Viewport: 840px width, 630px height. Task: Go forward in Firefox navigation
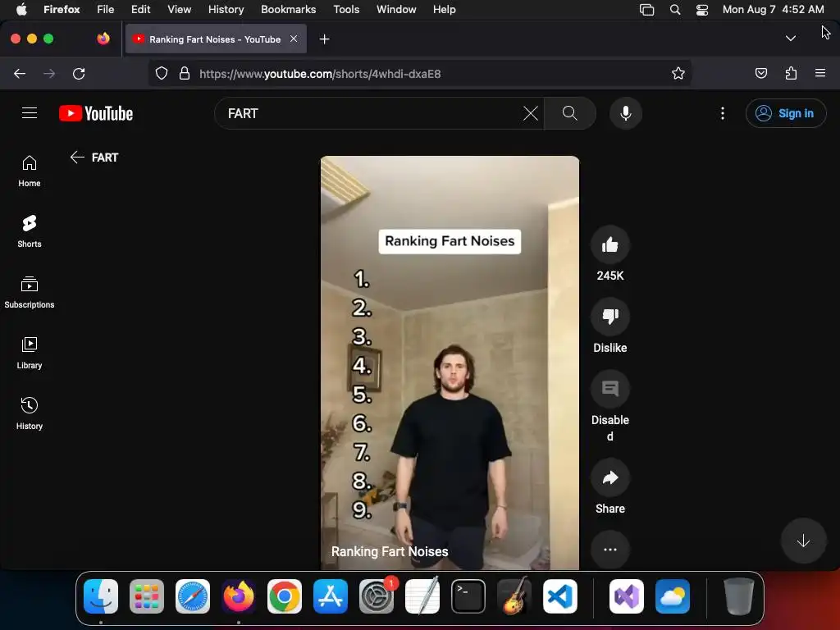pyautogui.click(x=49, y=73)
